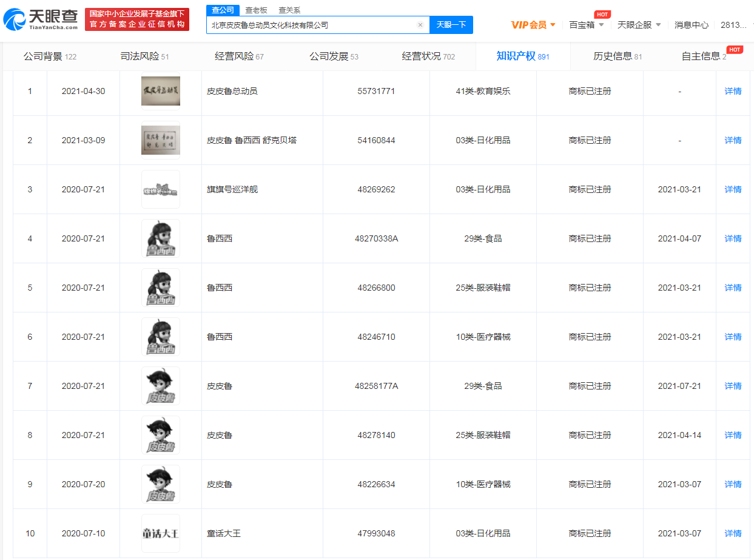The image size is (754, 560).
Task: View 详情 for trademark 55731771
Action: 733,91
